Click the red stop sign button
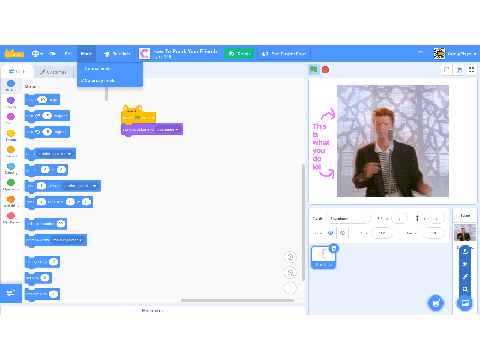480x360 pixels. coord(325,69)
